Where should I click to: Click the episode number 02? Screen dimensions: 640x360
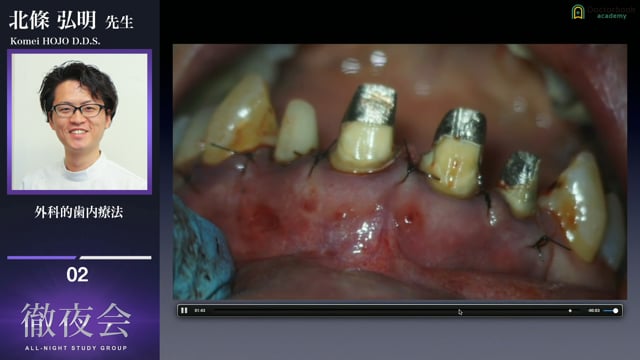pyautogui.click(x=77, y=275)
